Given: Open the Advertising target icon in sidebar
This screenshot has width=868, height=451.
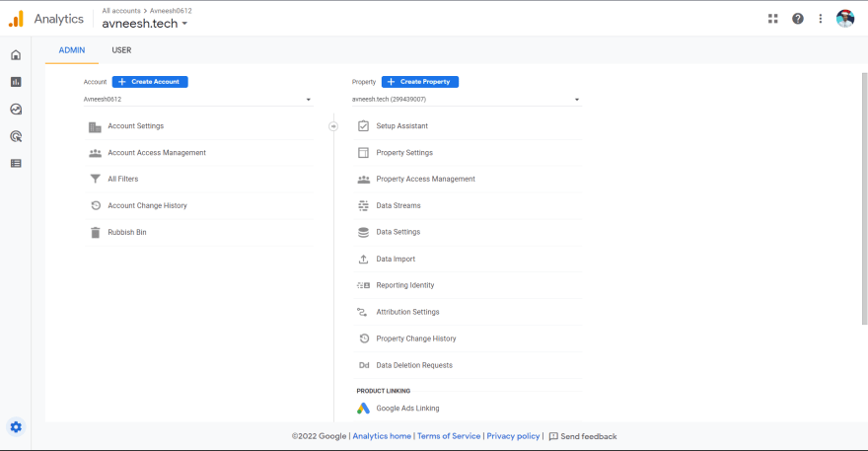Looking at the screenshot, I should [x=16, y=136].
